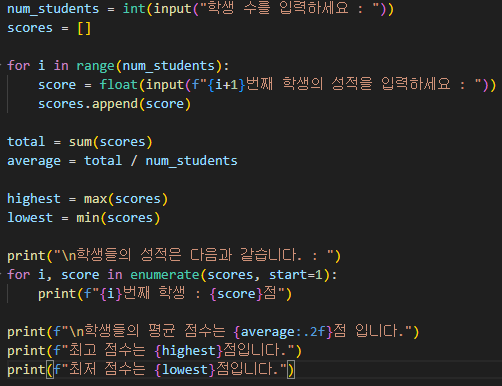Click the start=1 argument in enumerate
502x386 pixels.
pyautogui.click(x=296, y=275)
